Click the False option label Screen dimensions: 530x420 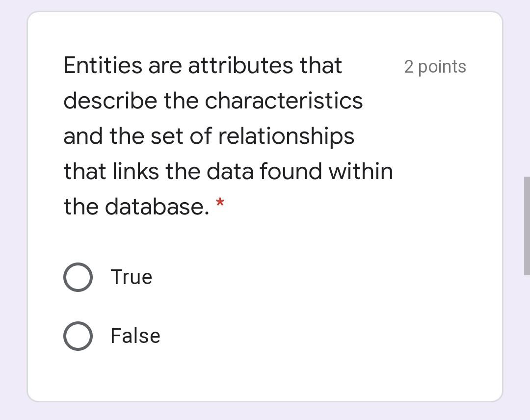135,336
